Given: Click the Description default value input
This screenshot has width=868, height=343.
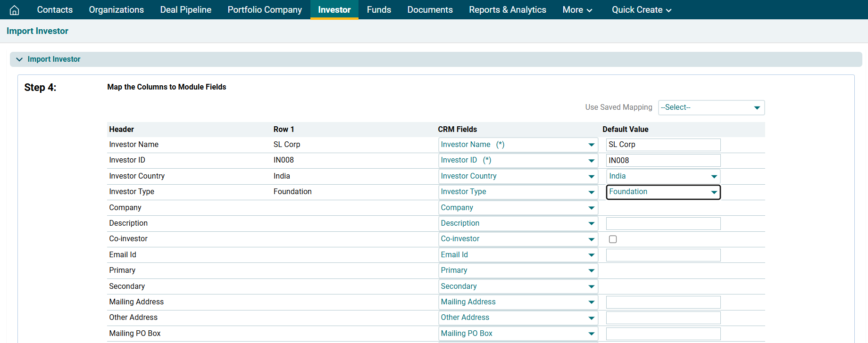Looking at the screenshot, I should 663,223.
